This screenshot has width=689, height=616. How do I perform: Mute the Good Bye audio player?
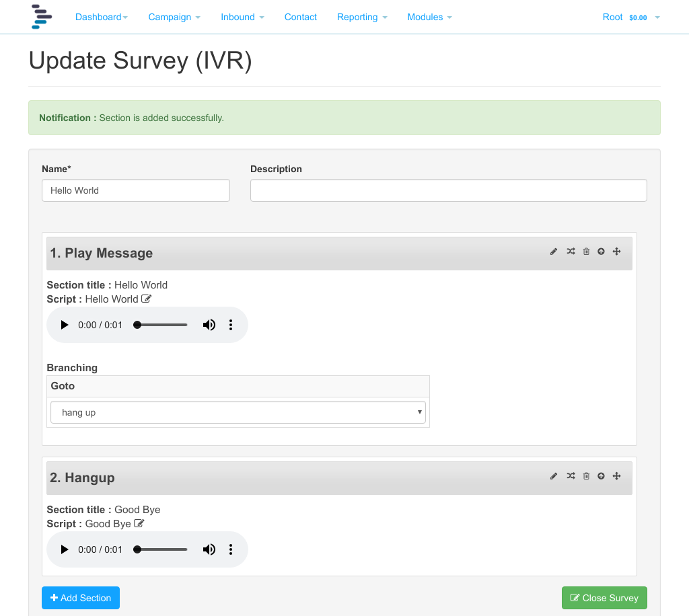coord(209,549)
